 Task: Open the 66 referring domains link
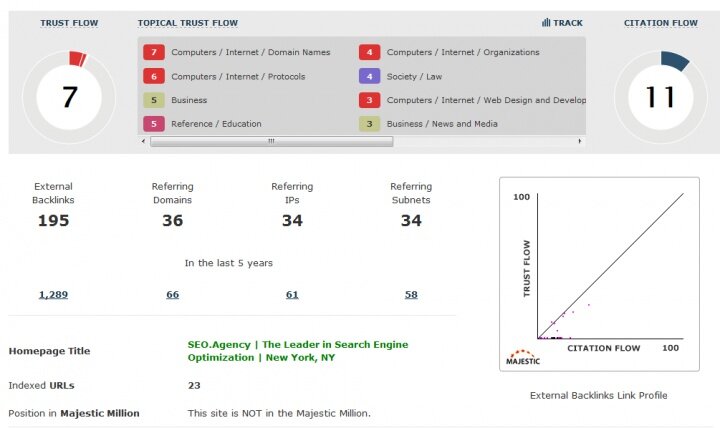(173, 294)
